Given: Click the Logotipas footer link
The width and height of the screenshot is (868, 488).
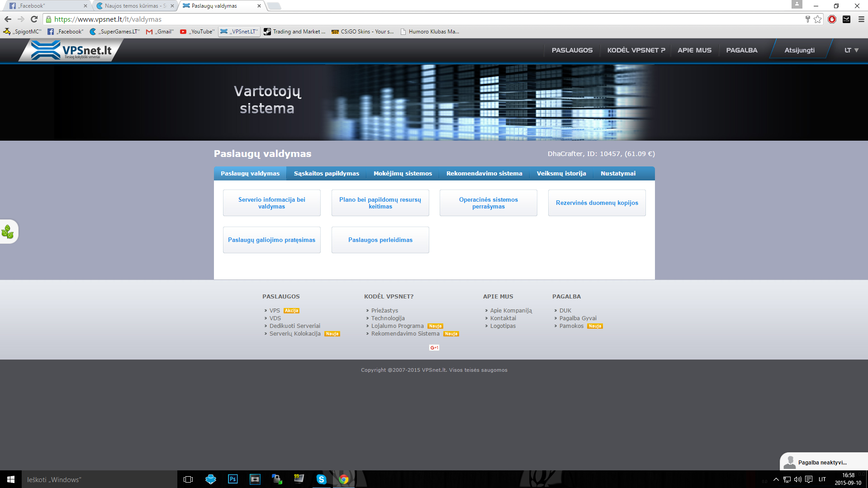Looking at the screenshot, I should click(x=503, y=326).
